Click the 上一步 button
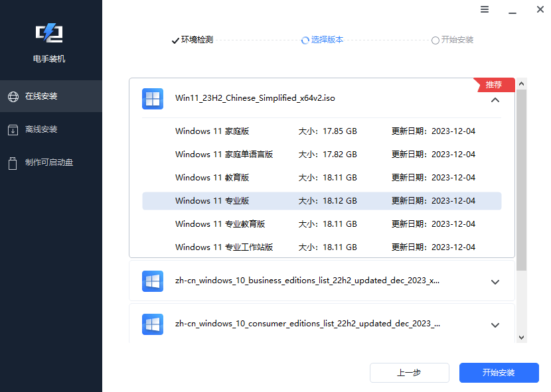 (410, 373)
